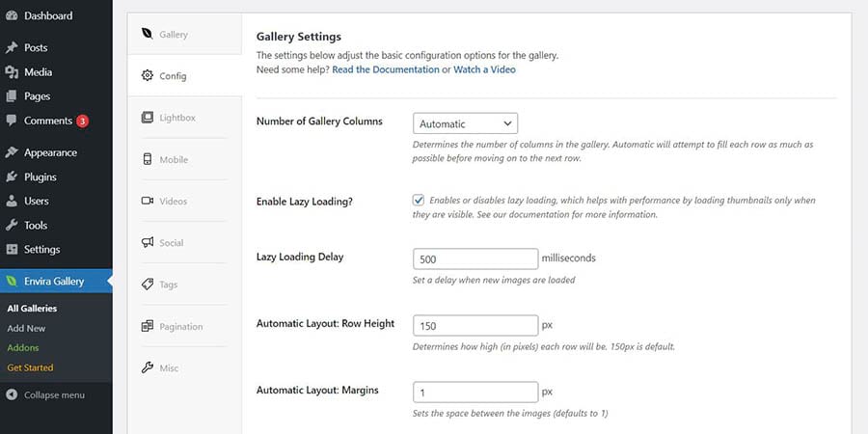Disable the Enable Lazy Loading checkbox
Image resolution: width=868 pixels, height=434 pixels.
419,200
